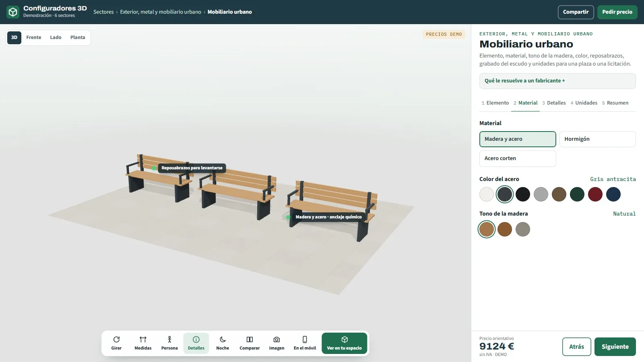Switch to Planta view
644x362 pixels.
click(78, 37)
